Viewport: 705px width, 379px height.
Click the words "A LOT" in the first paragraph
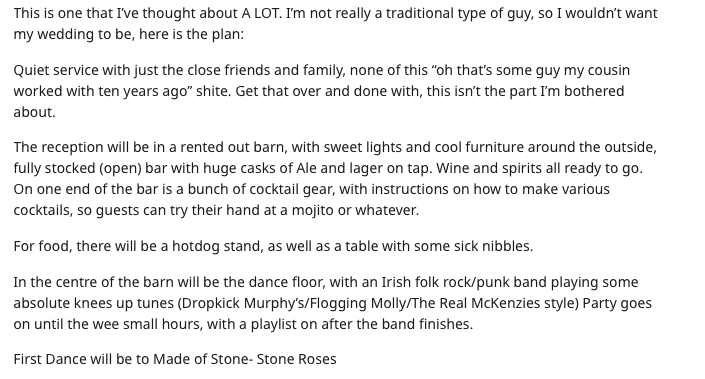tap(261, 13)
